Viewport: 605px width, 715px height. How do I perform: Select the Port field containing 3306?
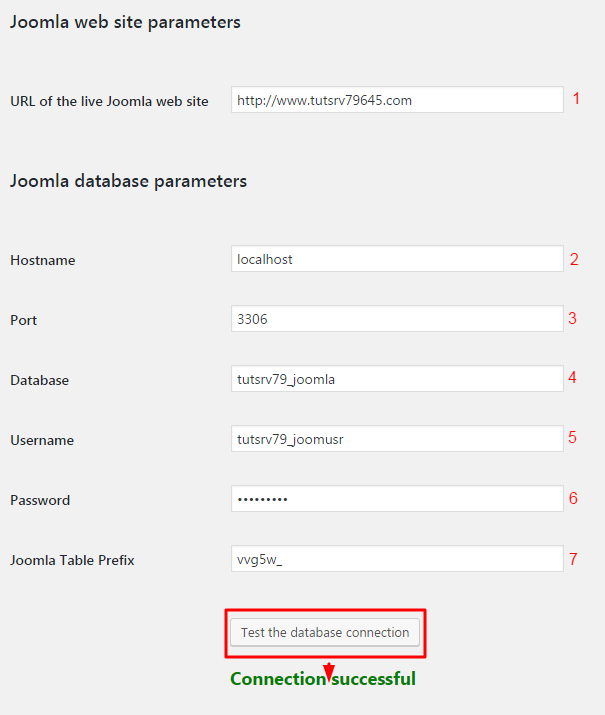click(x=397, y=319)
